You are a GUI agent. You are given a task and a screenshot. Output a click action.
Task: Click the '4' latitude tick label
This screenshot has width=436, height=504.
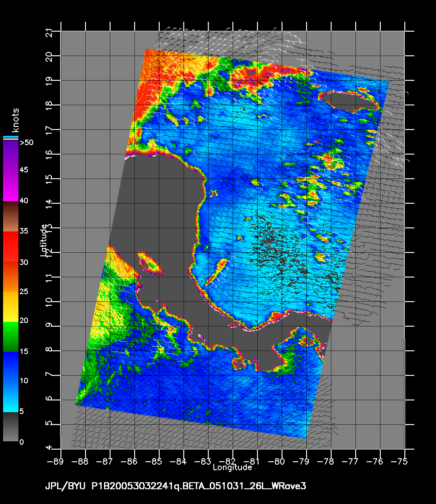pos(49,448)
